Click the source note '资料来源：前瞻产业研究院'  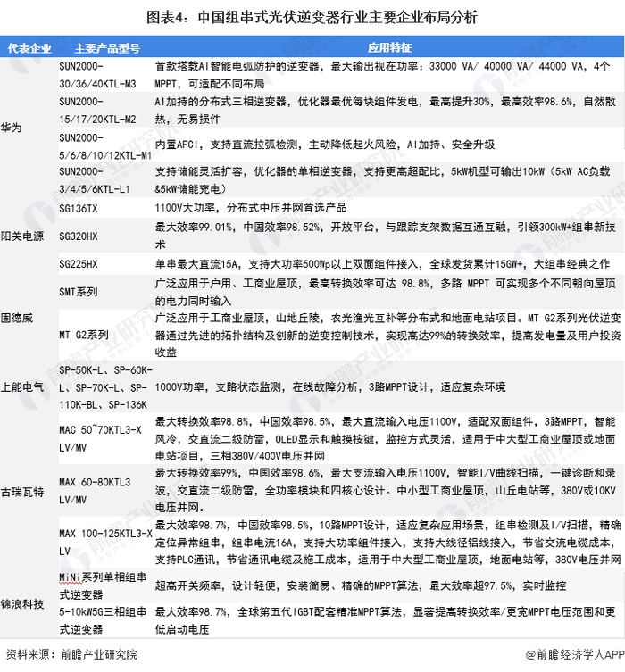(x=71, y=654)
